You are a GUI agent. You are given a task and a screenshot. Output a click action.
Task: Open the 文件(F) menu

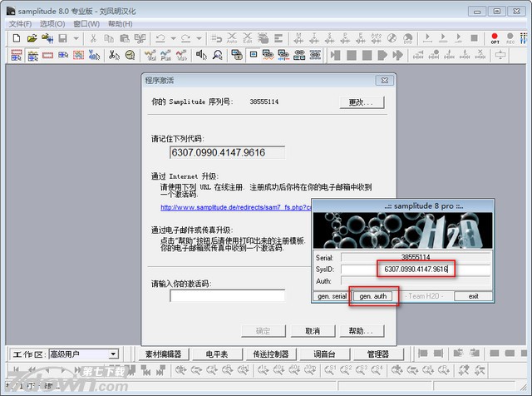point(20,24)
